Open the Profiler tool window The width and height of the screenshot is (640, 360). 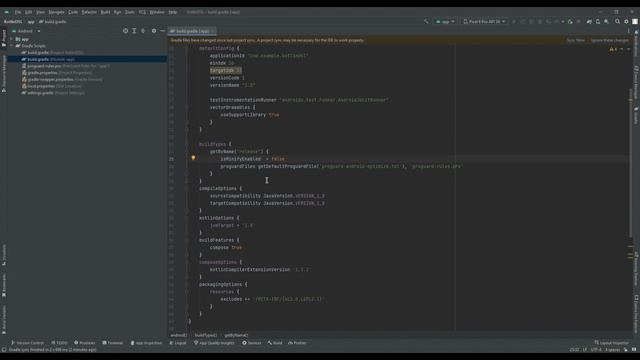pos(297,343)
